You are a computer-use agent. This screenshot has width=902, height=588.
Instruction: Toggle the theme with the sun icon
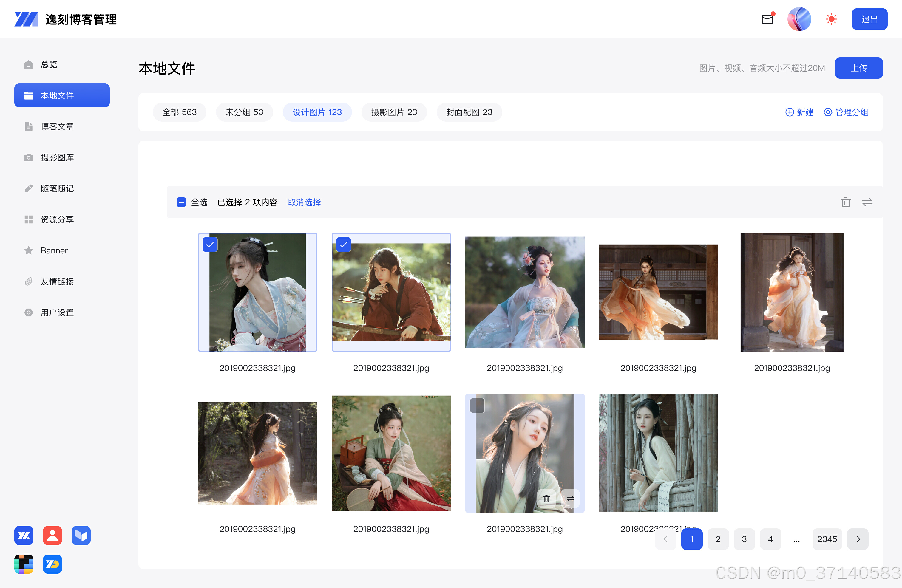[832, 19]
